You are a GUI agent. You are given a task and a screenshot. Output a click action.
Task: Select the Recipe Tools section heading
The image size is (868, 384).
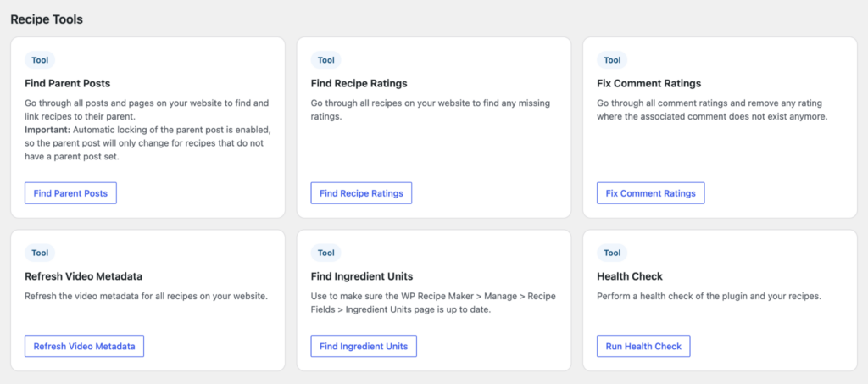[x=47, y=19]
